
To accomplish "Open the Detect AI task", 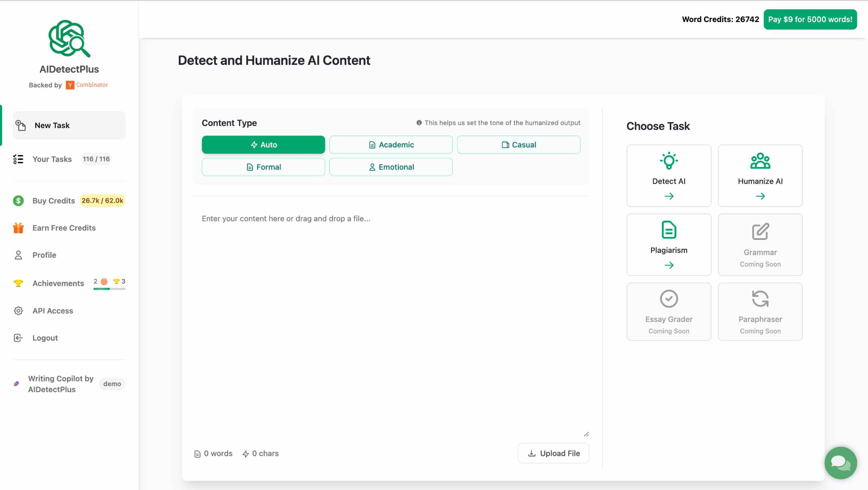I will pyautogui.click(x=669, y=175).
